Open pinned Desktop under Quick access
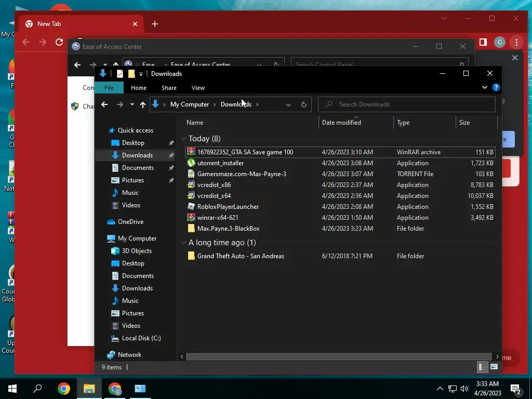 point(133,143)
